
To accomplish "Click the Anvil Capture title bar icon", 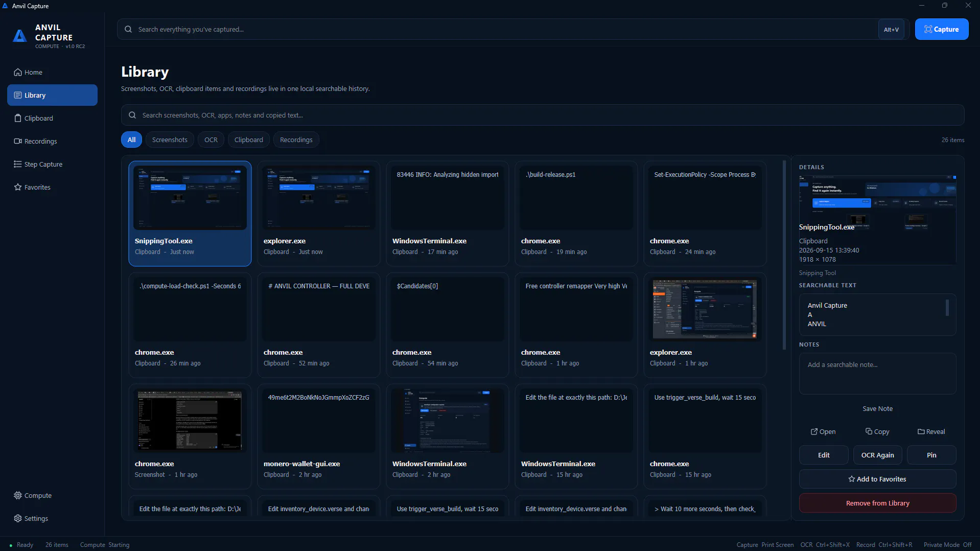I will coord(5,6).
